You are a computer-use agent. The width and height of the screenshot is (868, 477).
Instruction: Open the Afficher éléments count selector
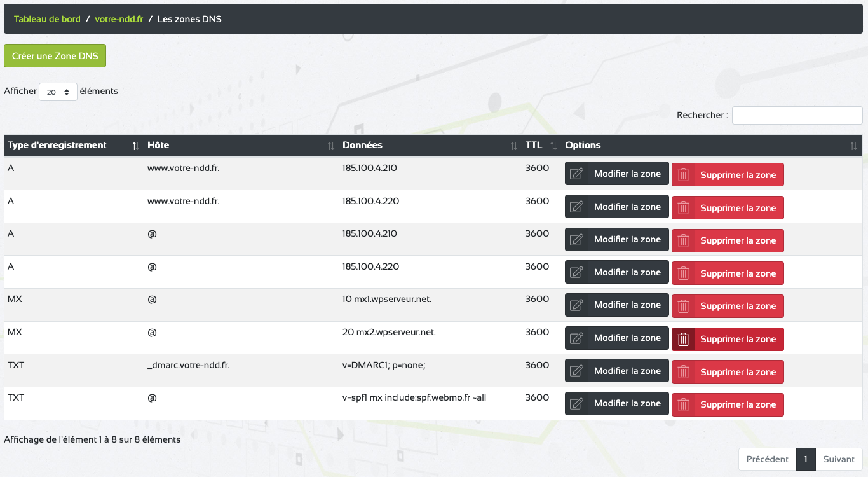[x=58, y=92]
